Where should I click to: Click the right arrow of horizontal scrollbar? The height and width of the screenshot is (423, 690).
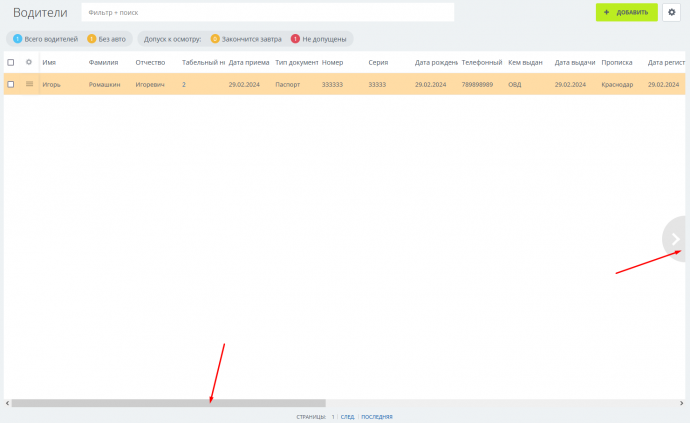coord(681,403)
